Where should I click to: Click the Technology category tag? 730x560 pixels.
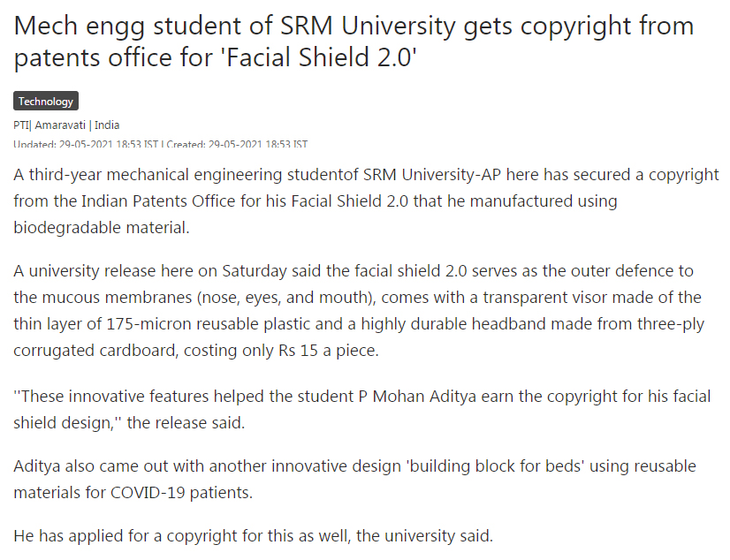(x=46, y=102)
